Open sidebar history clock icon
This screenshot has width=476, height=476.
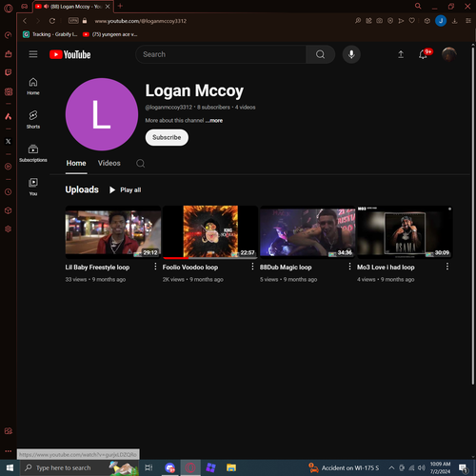tap(9, 192)
